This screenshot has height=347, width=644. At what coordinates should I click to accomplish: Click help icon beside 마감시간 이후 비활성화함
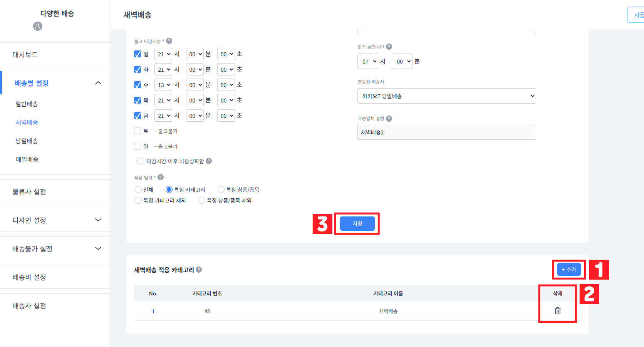(x=209, y=161)
